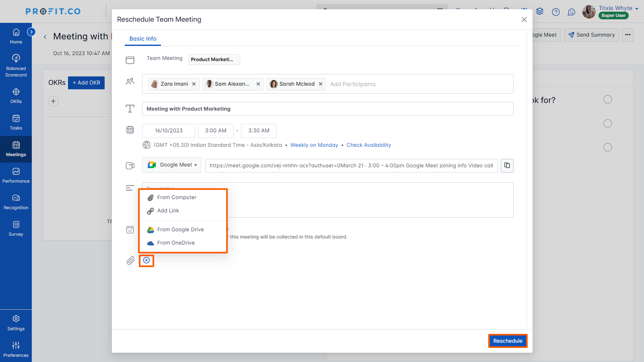644x362 pixels.
Task: Click the add attachment plus icon
Action: click(x=147, y=261)
